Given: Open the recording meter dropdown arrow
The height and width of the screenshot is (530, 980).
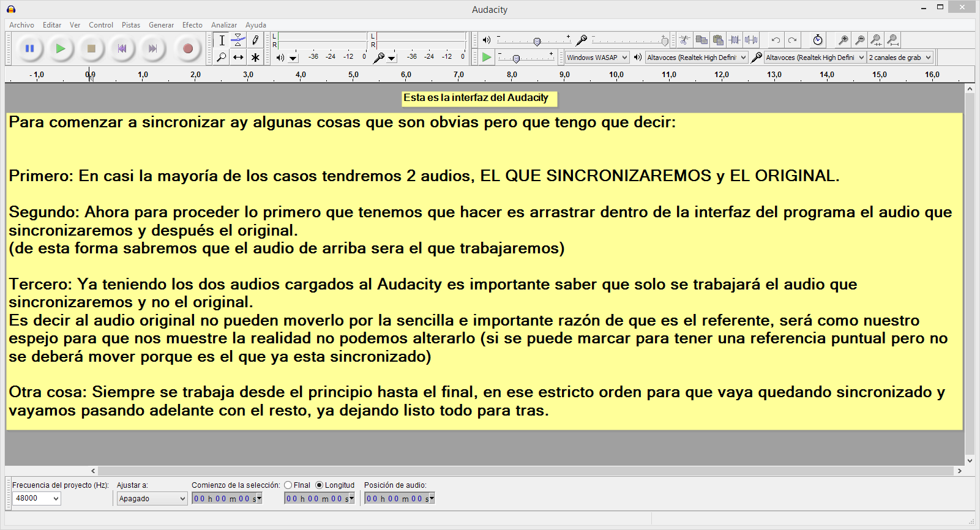Looking at the screenshot, I should tap(392, 59).
